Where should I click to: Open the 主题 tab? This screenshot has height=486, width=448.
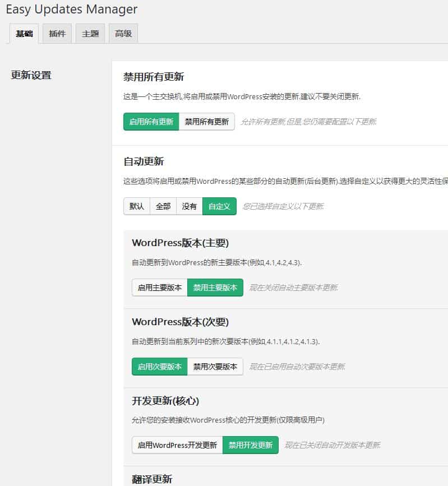tap(90, 34)
